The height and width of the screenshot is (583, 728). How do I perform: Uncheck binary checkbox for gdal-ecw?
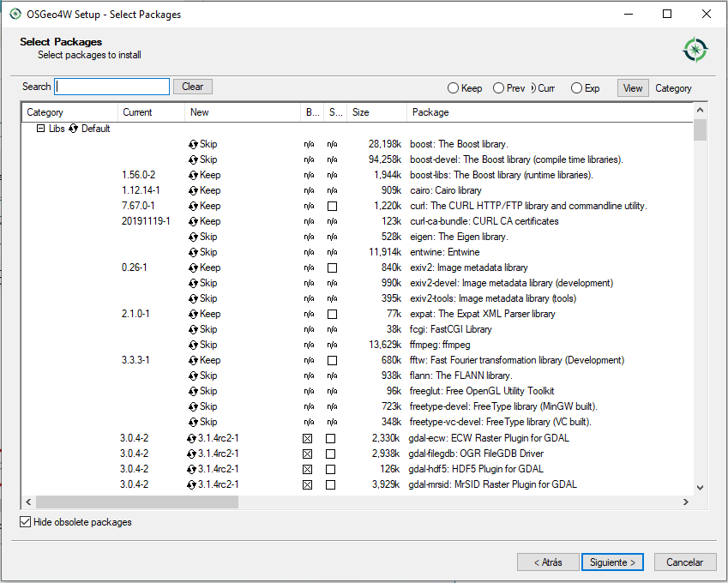click(x=307, y=438)
